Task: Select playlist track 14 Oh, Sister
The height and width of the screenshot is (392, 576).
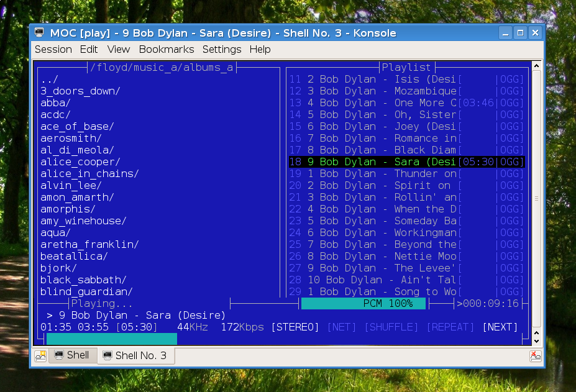Action: [x=406, y=115]
